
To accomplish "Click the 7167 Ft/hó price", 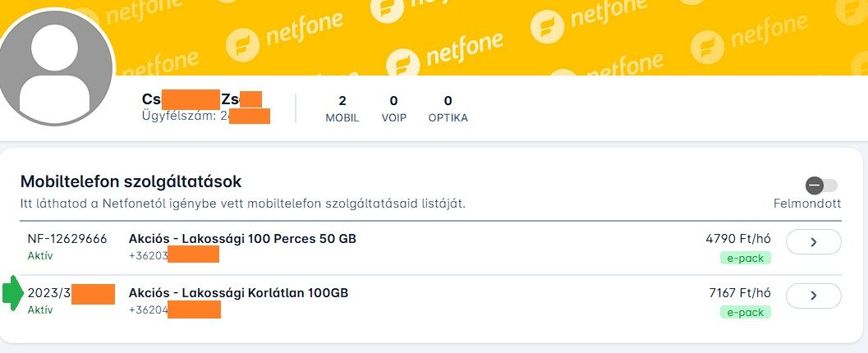I will click(738, 293).
